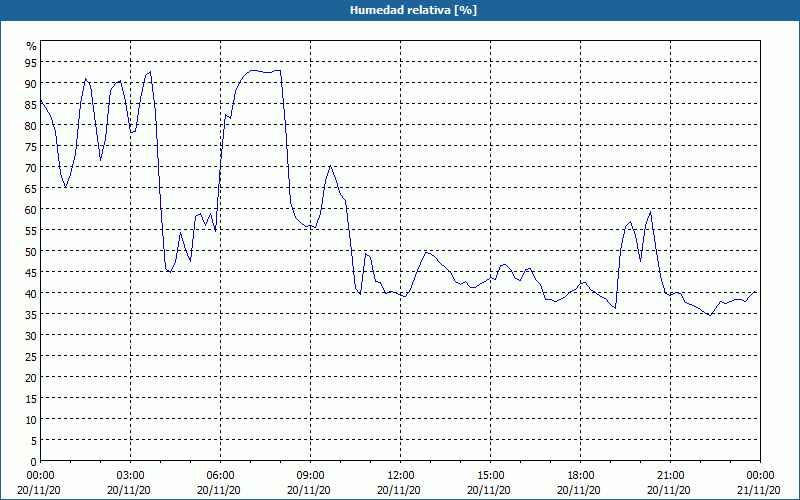Select the 35 label on the y-axis
Viewport: 800px width, 500px height.
coord(31,314)
